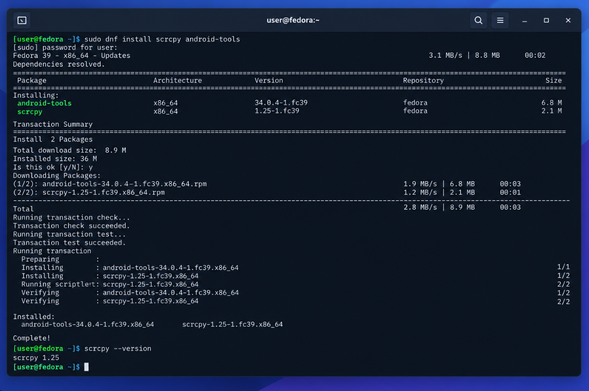Click 'Verifying : android-tools-34.0.4-1.fc39.x86_64' line
This screenshot has height=391, width=589.
coord(130,293)
